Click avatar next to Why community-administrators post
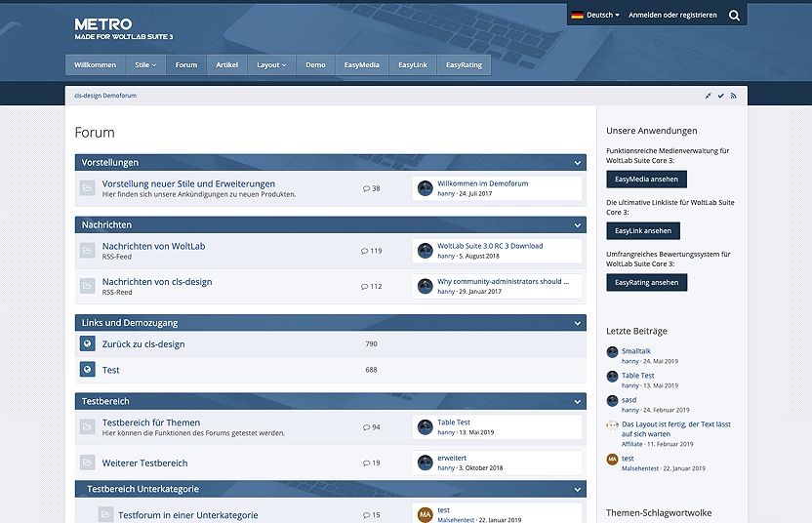The width and height of the screenshot is (812, 523). click(x=426, y=286)
